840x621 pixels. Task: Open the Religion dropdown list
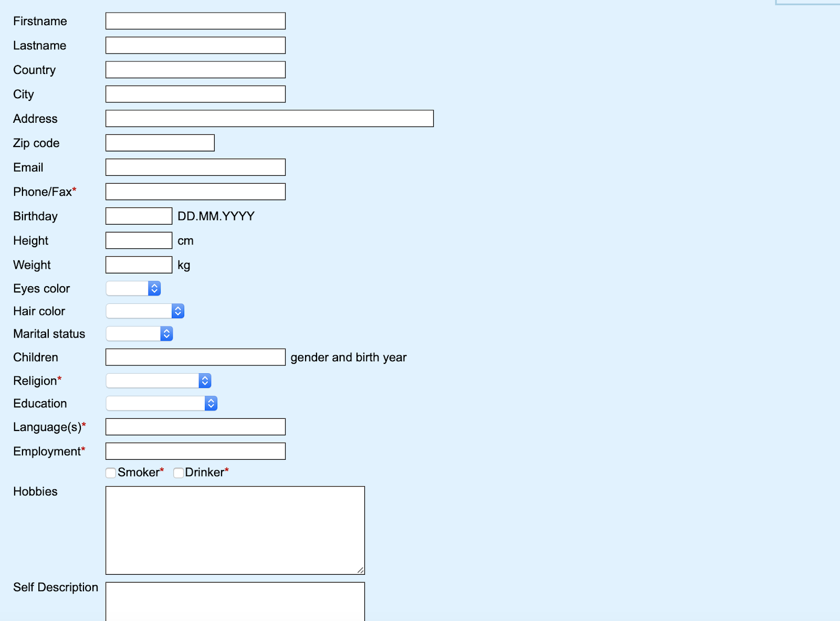tap(159, 381)
